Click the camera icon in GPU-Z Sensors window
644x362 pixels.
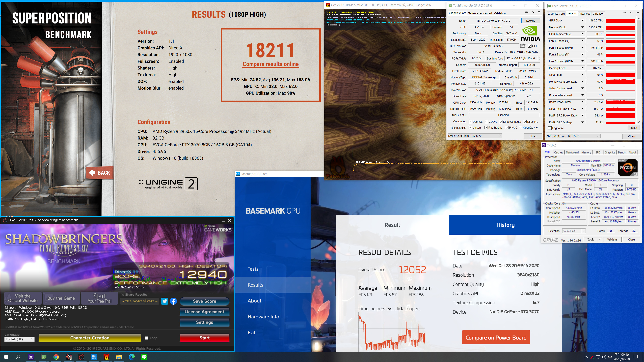(x=625, y=13)
